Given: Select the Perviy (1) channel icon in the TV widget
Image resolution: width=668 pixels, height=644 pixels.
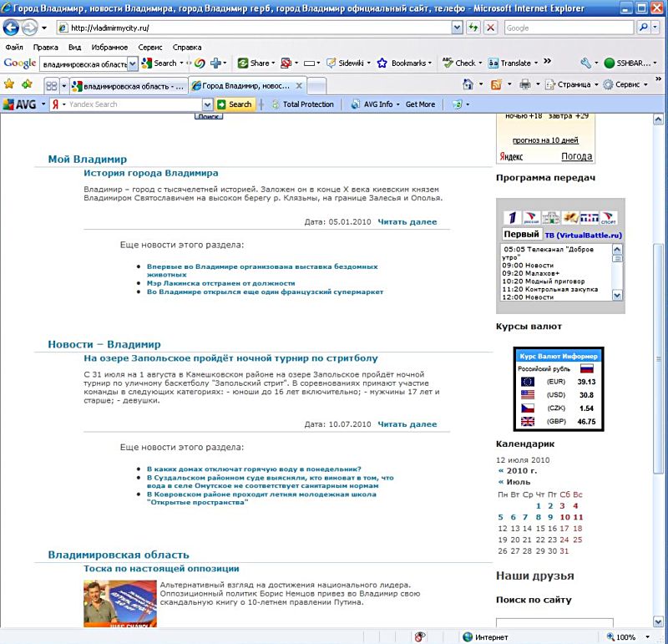Looking at the screenshot, I should point(512,218).
